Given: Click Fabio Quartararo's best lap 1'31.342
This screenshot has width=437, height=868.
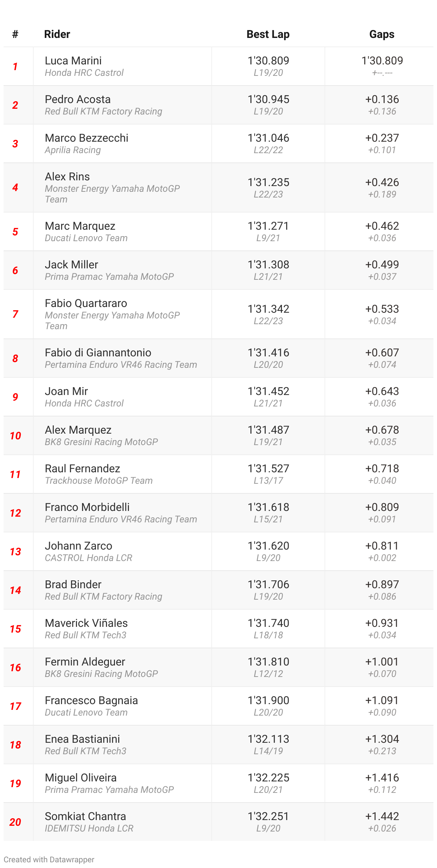Looking at the screenshot, I should click(268, 309).
